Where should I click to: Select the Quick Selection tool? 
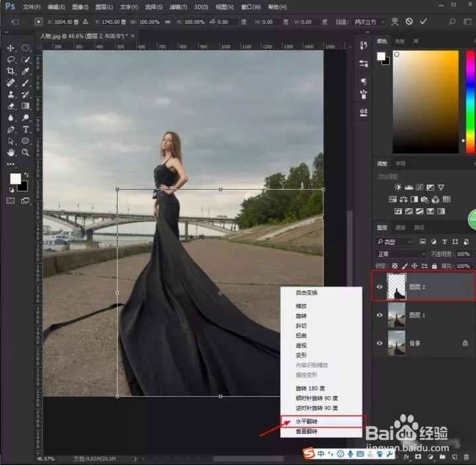click(x=26, y=60)
